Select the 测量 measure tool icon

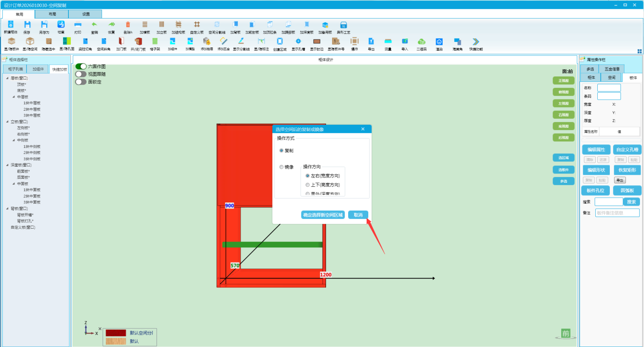pyautogui.click(x=388, y=41)
